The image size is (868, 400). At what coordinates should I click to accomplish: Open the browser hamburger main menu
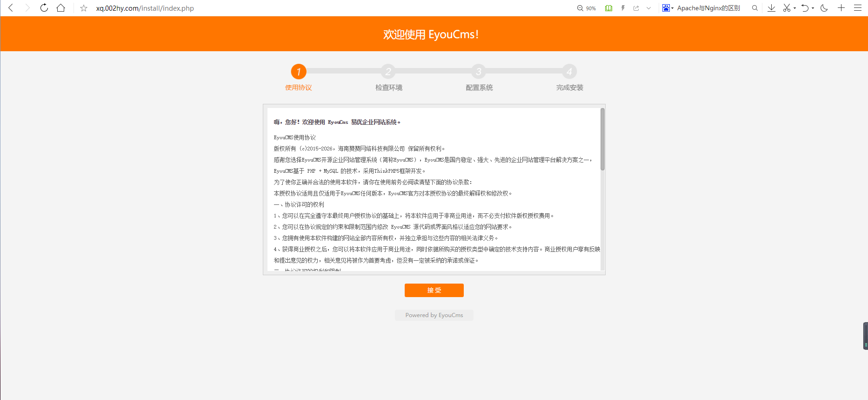[858, 8]
